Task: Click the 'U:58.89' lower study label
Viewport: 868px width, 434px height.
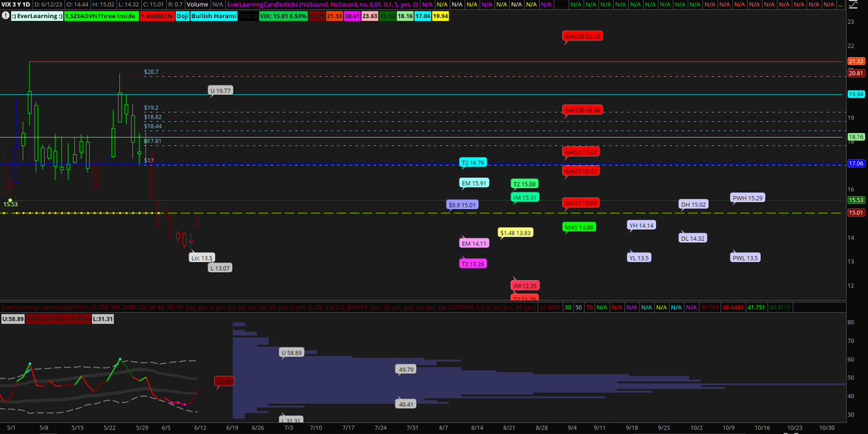Action: click(x=12, y=318)
